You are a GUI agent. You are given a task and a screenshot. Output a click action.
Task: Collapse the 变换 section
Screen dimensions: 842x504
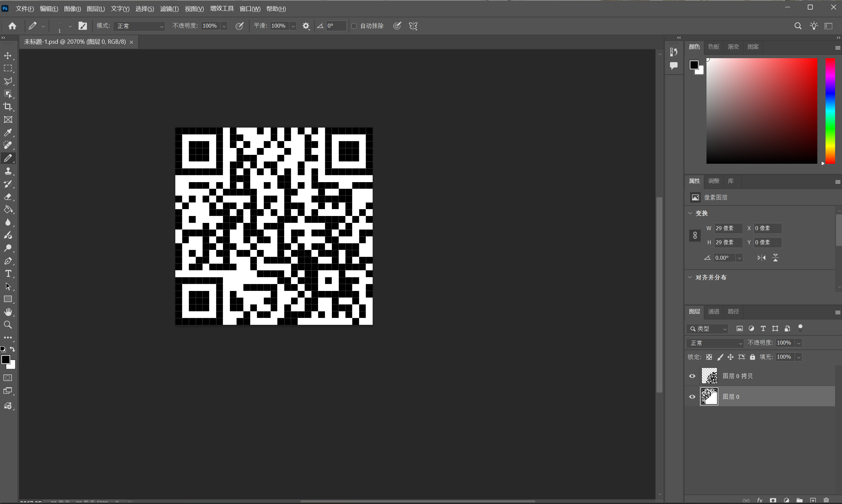[x=690, y=213]
